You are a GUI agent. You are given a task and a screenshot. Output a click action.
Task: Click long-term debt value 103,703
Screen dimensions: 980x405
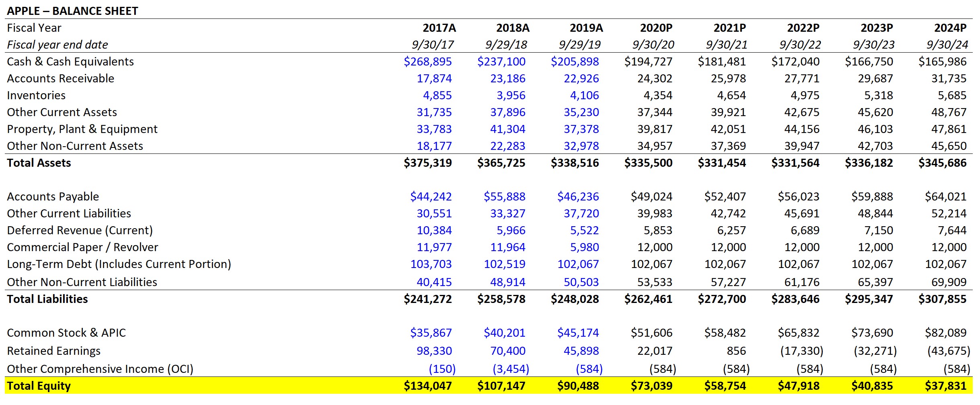tap(431, 264)
